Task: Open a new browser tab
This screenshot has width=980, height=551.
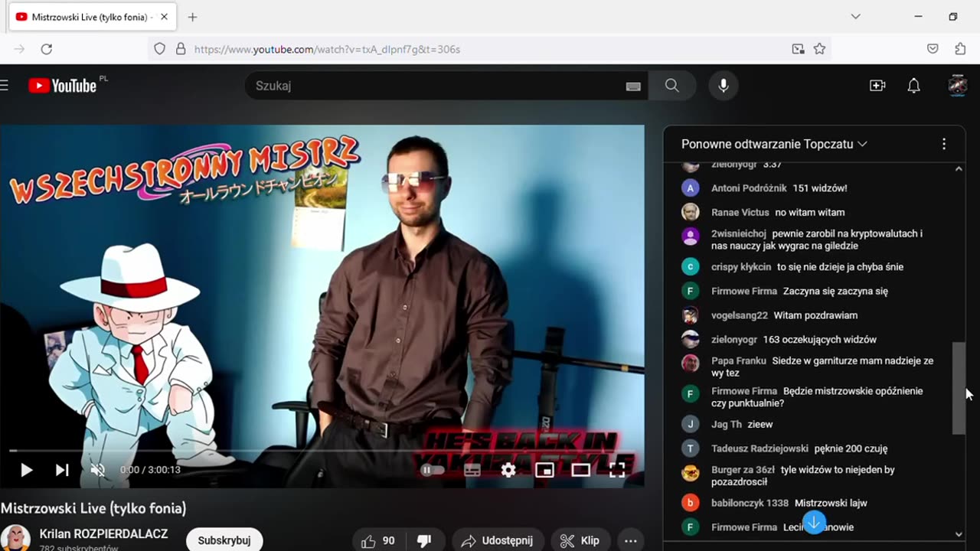Action: [192, 17]
